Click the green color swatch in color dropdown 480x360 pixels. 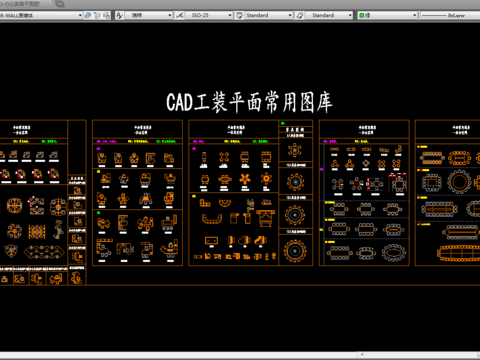pyautogui.click(x=362, y=15)
